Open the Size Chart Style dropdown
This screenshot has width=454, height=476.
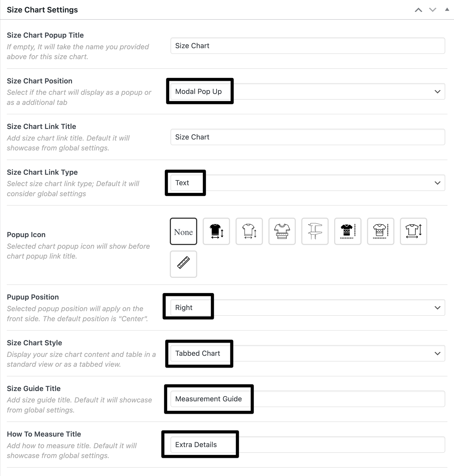pyautogui.click(x=308, y=353)
